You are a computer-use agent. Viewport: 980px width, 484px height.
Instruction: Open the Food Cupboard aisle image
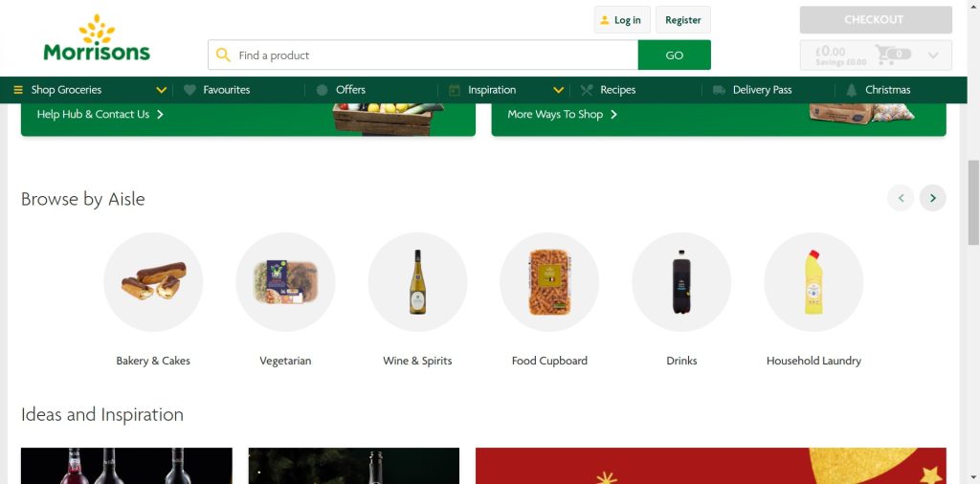click(x=549, y=282)
